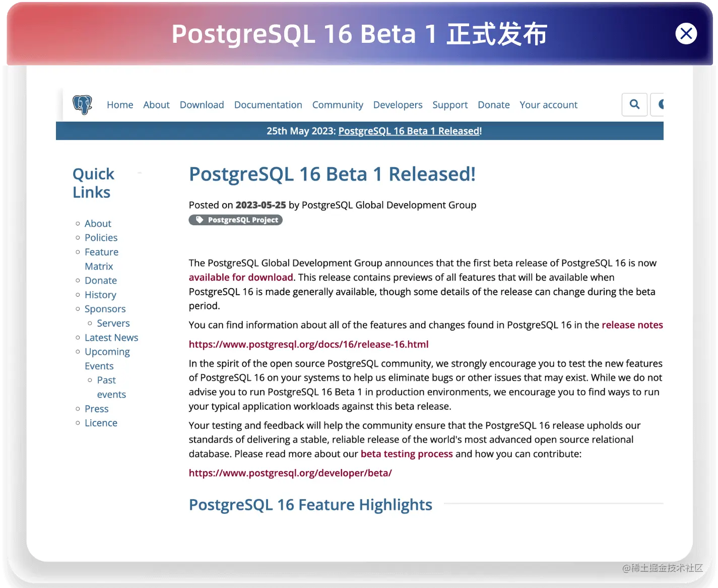
Task: Open the Your account menu item
Action: click(x=548, y=105)
